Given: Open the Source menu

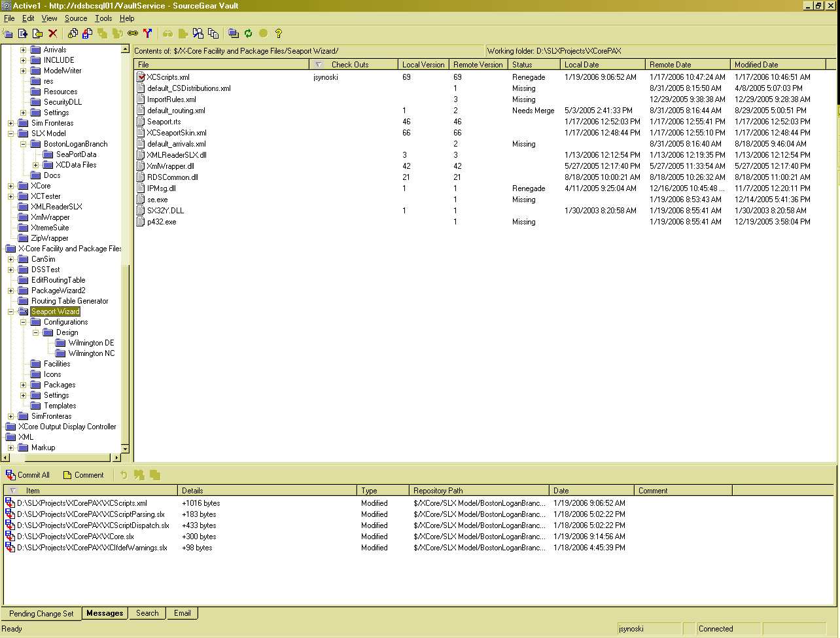Looking at the screenshot, I should (x=76, y=18).
